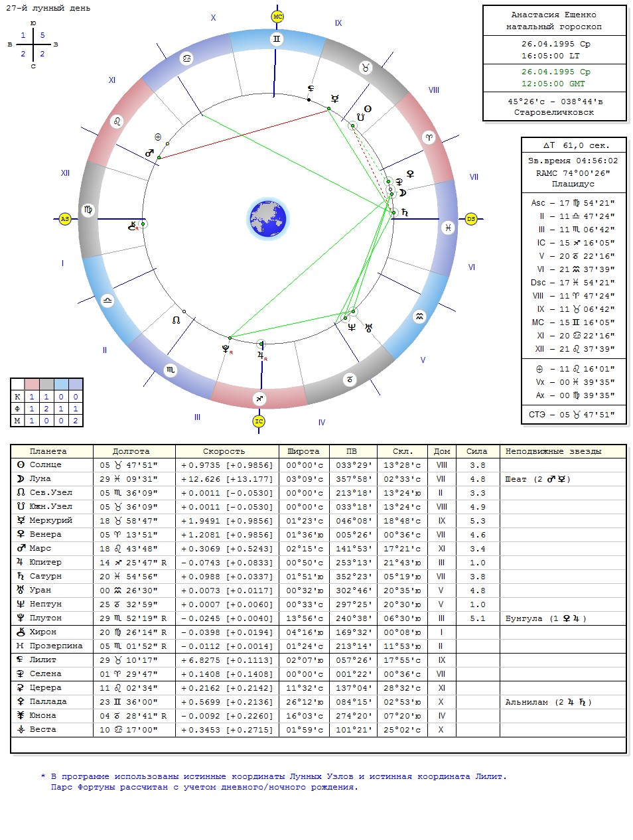Select the yellow AS ascendant marker
The image size is (633, 840).
click(x=64, y=218)
